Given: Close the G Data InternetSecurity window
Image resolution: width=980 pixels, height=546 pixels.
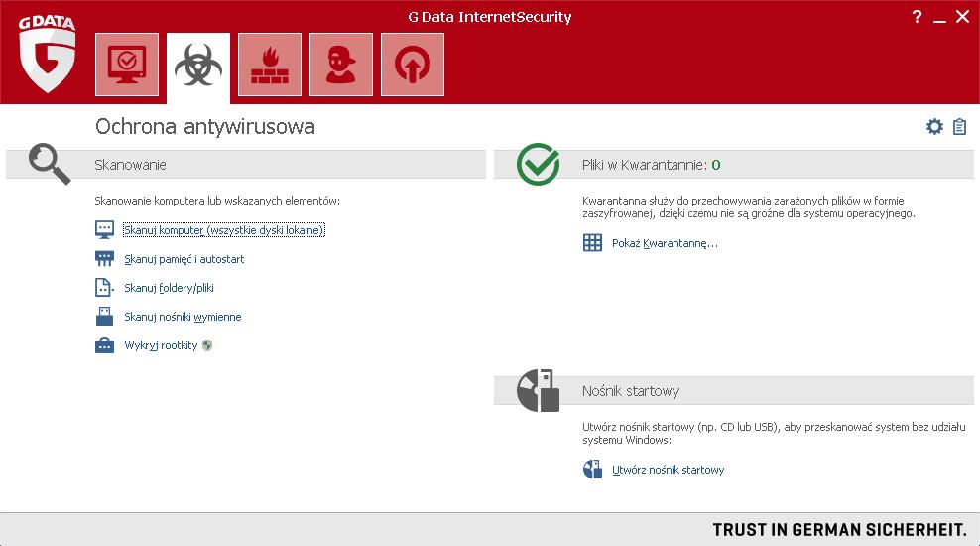Looking at the screenshot, I should 962,16.
